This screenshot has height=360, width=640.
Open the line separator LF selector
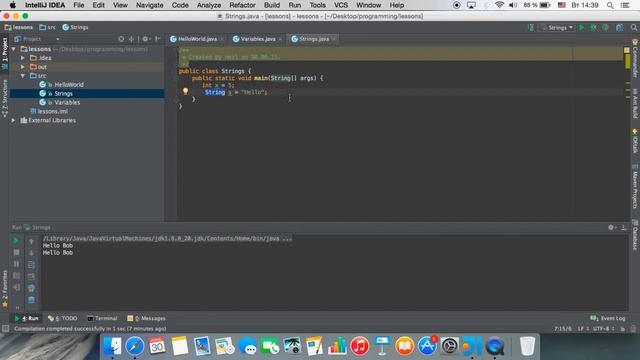click(x=583, y=329)
